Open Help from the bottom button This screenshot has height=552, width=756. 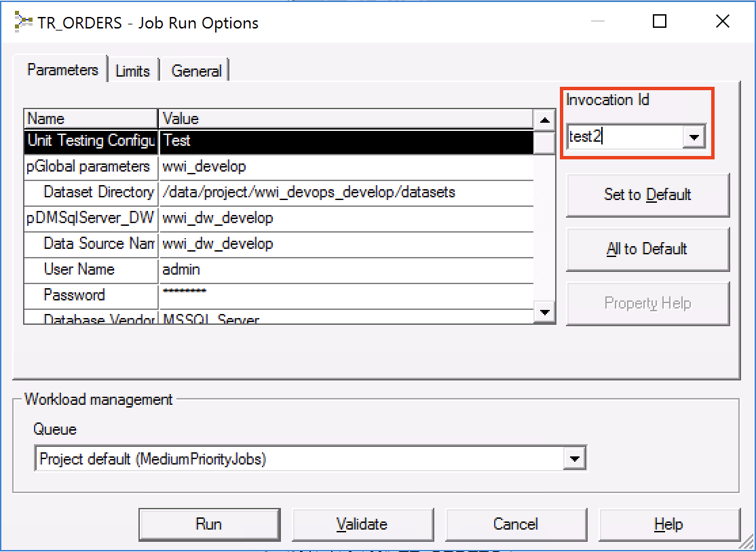pyautogui.click(x=668, y=524)
